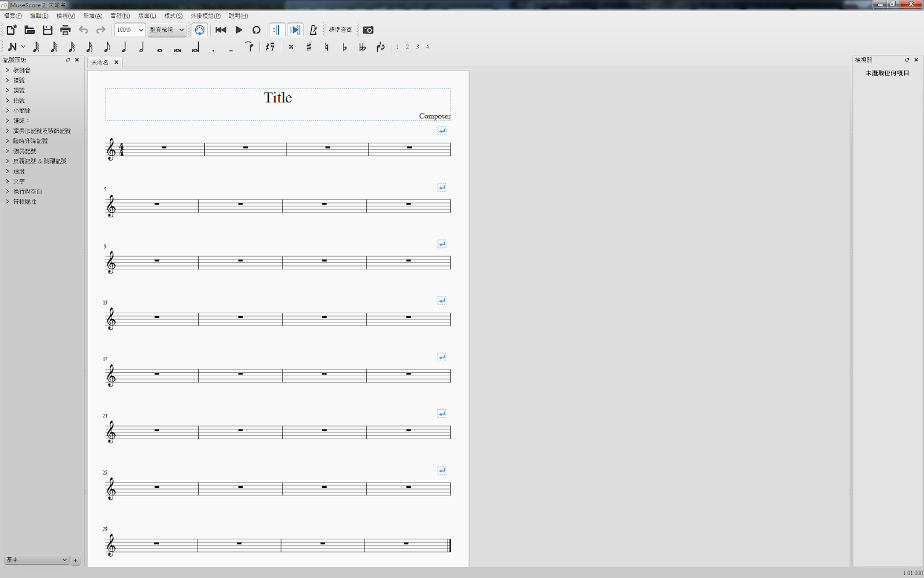The width and height of the screenshot is (924, 578).
Task: Apply a flat accidental
Action: [x=344, y=46]
